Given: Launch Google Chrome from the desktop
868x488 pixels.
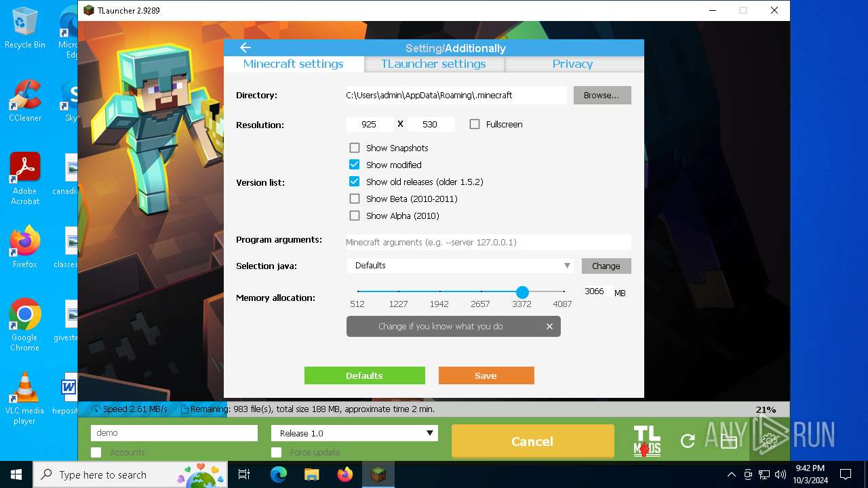Looking at the screenshot, I should 25,325.
